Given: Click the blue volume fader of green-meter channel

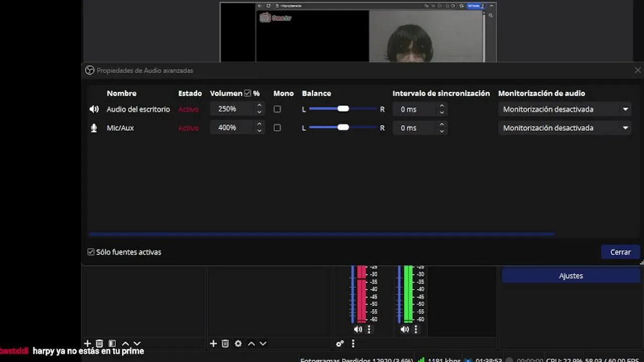Looking at the screenshot, I should [399, 295].
